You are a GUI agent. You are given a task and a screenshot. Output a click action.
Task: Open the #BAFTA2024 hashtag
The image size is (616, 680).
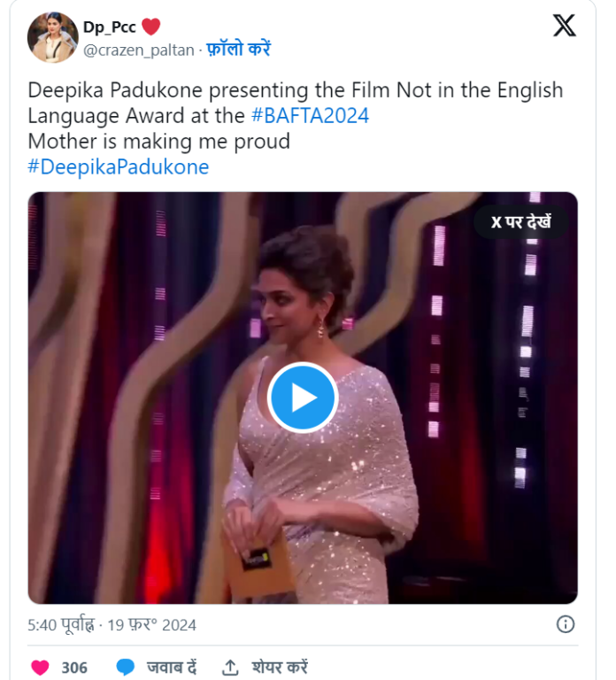pyautogui.click(x=309, y=115)
